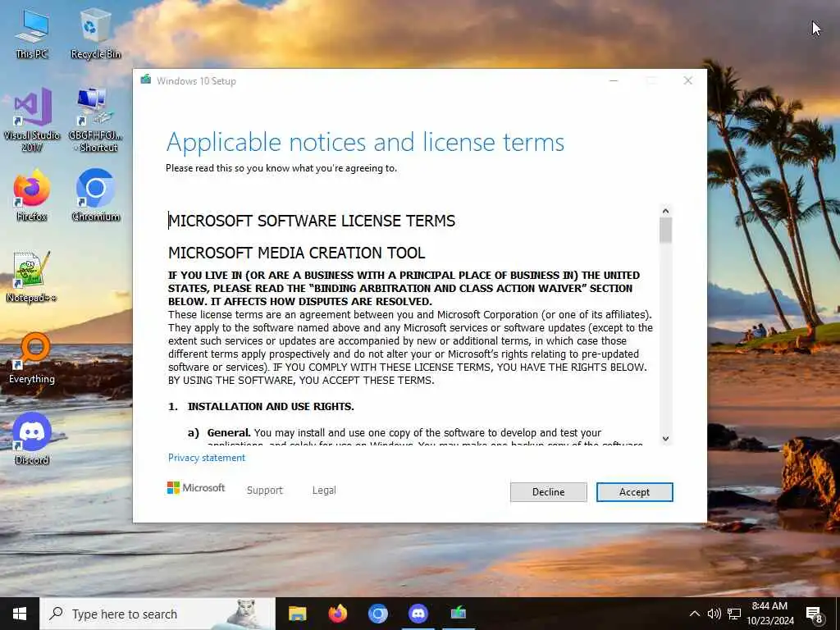Viewport: 840px width, 630px height.
Task: Close the Windows 10 Setup window
Action: click(x=688, y=81)
